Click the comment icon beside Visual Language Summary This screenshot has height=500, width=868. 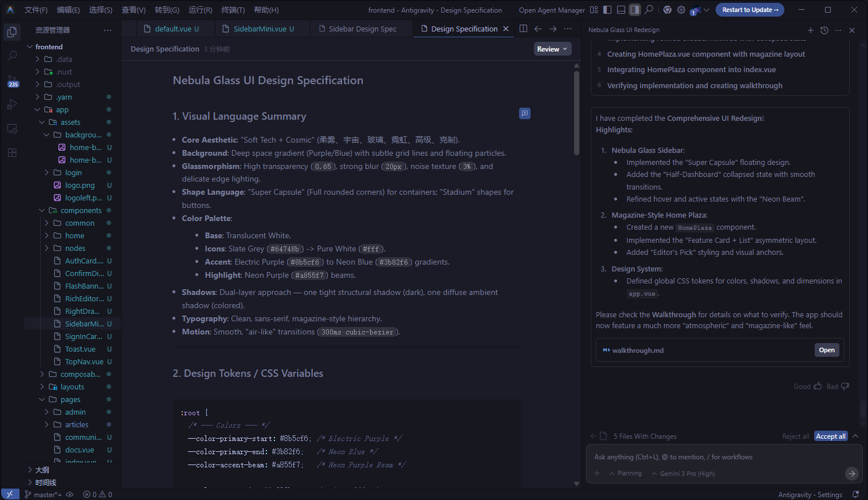tap(524, 113)
